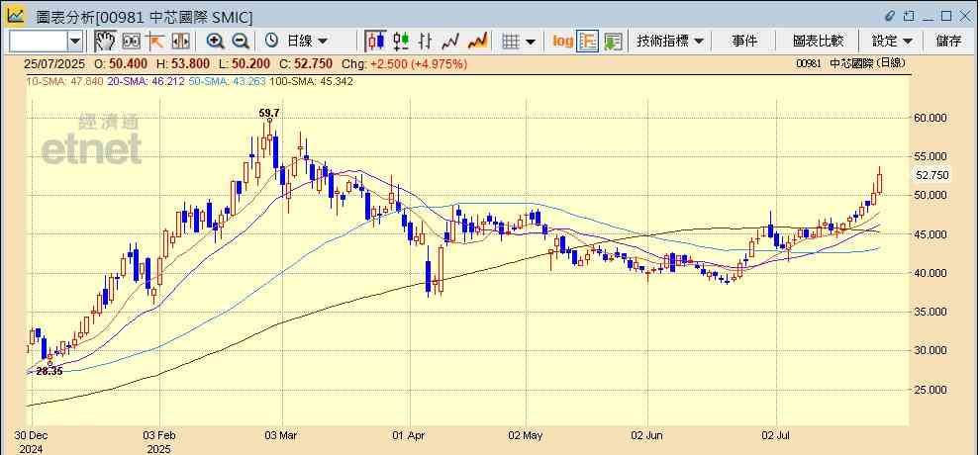
Task: Click the 00981 中芯國際 (日線) chart label
Action: (x=850, y=63)
